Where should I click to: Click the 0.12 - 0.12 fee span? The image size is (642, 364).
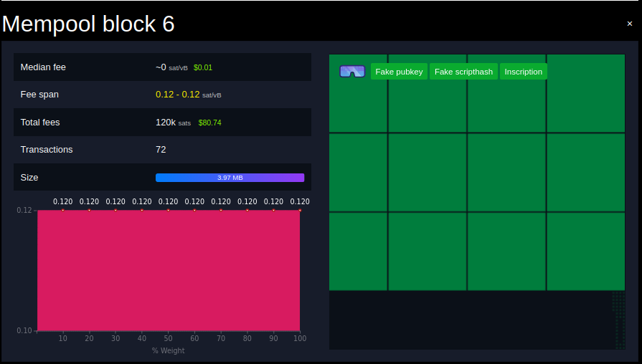[177, 95]
